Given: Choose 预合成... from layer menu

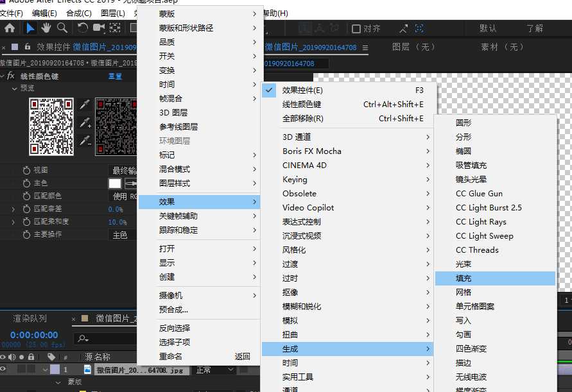Looking at the screenshot, I should [x=199, y=310].
